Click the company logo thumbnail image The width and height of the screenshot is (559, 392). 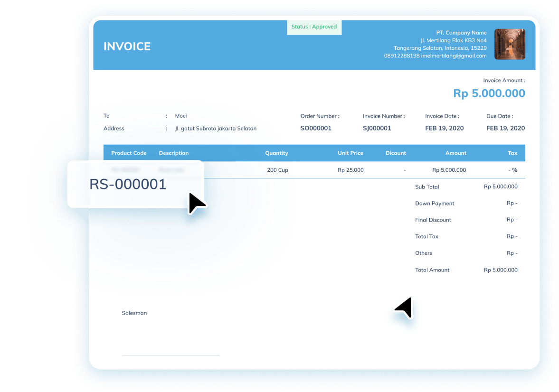pos(510,44)
